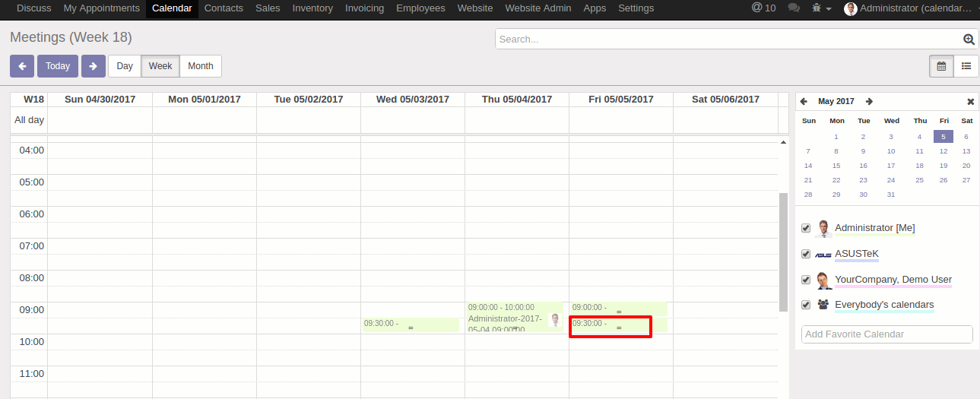The image size is (980, 399).
Task: Select May 1 in the mini calendar
Action: tap(836, 137)
